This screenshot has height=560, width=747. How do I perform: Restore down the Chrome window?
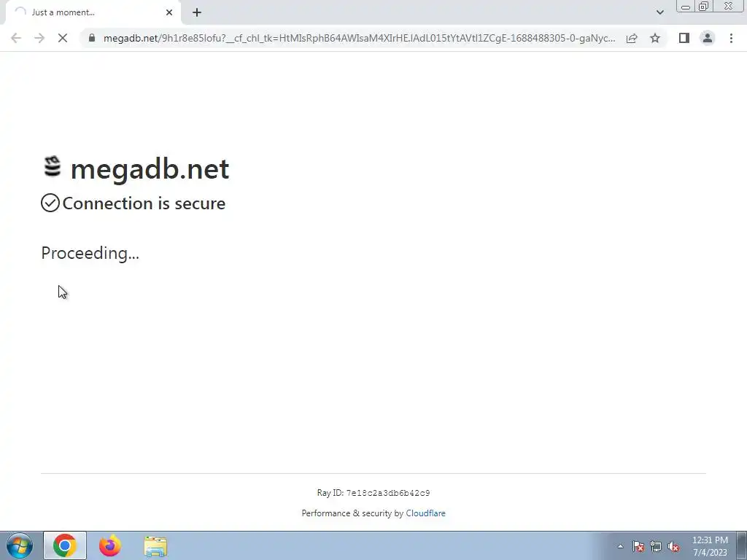pos(703,6)
